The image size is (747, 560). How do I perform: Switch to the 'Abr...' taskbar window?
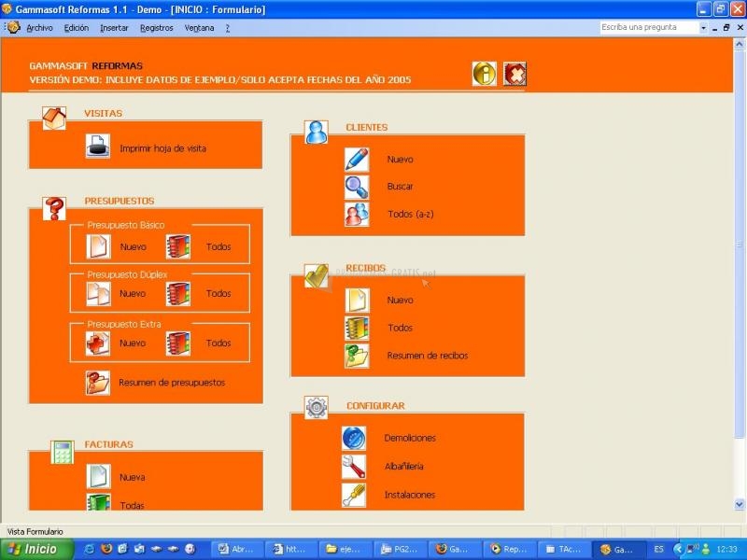click(x=237, y=549)
